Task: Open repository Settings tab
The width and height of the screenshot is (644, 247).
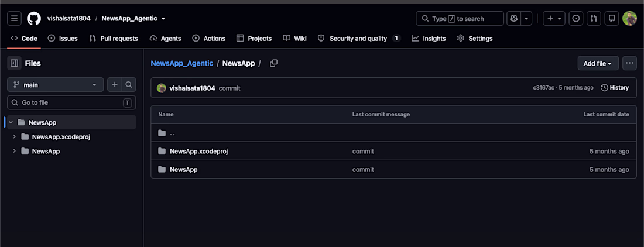Action: [x=475, y=39]
